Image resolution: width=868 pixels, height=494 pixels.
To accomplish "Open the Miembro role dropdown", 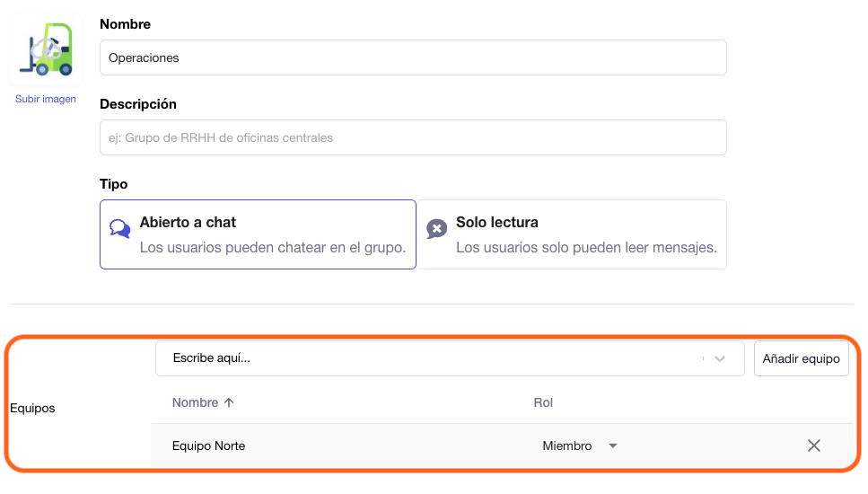I will coord(580,445).
